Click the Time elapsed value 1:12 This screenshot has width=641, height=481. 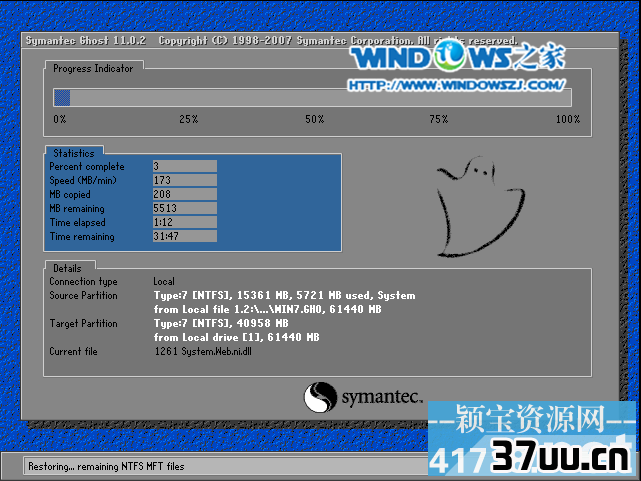pyautogui.click(x=185, y=222)
